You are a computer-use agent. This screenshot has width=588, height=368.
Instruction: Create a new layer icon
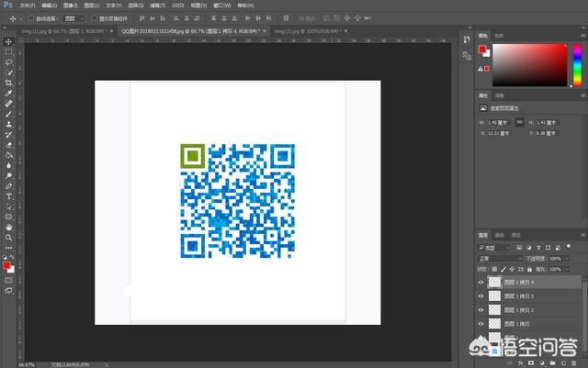click(x=563, y=363)
